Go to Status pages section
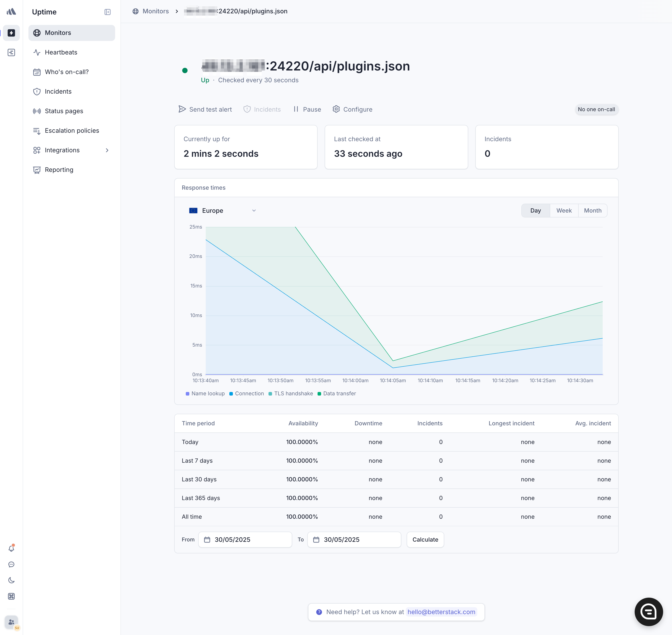Image resolution: width=672 pixels, height=635 pixels. coord(64,111)
